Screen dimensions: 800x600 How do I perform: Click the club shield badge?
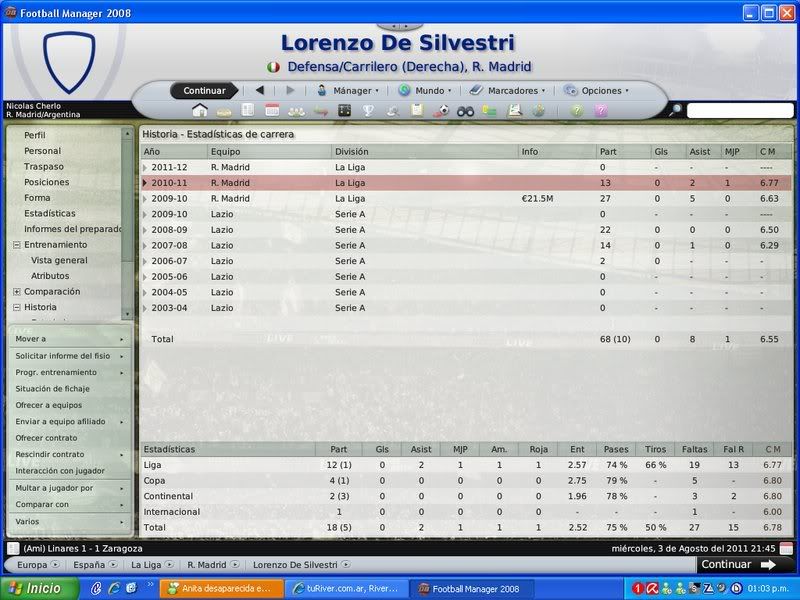coord(69,62)
